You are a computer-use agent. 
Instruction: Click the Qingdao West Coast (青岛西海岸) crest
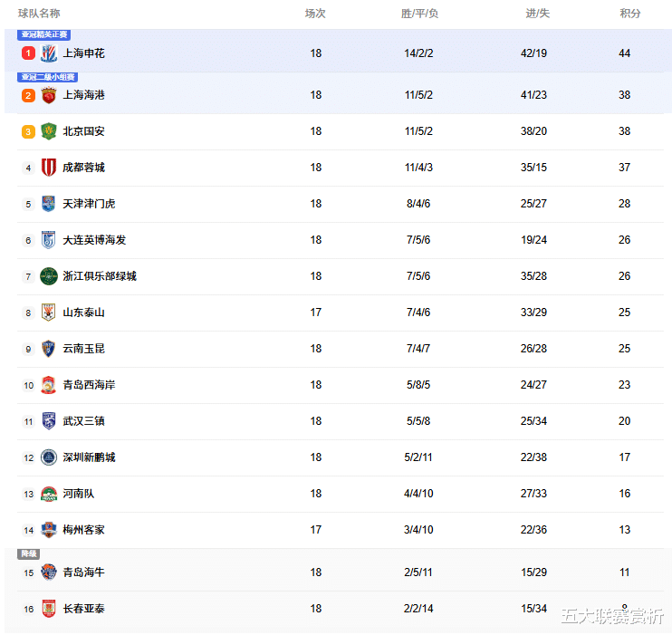point(49,385)
